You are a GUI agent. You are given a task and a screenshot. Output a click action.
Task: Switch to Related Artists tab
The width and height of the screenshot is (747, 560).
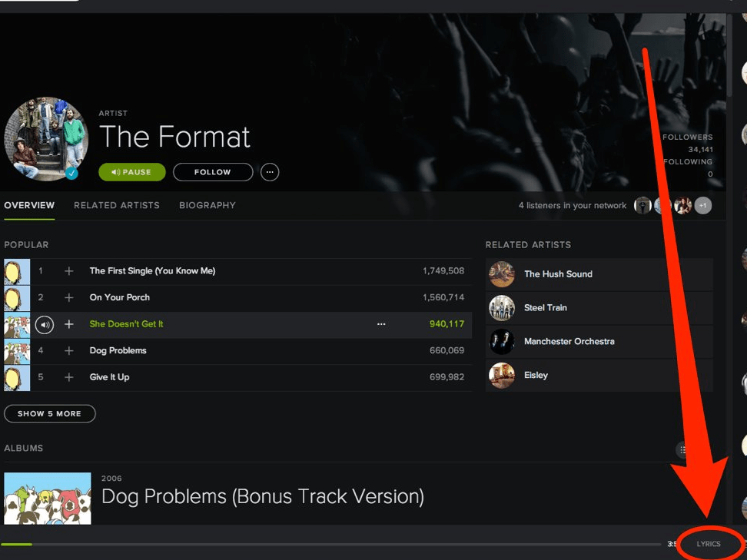(117, 205)
